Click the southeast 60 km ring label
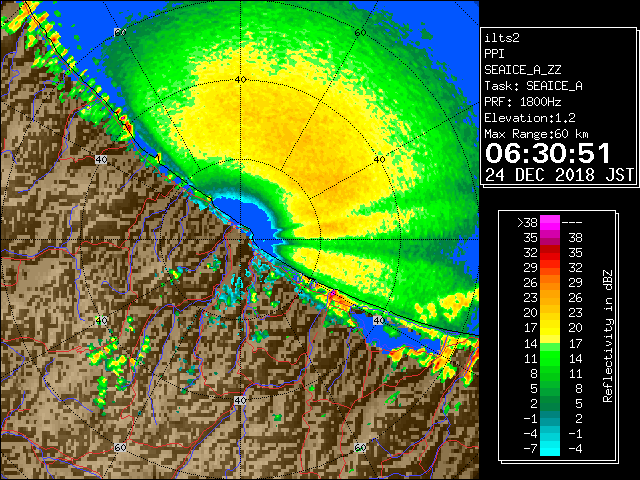This screenshot has width=640, height=480. (360, 447)
